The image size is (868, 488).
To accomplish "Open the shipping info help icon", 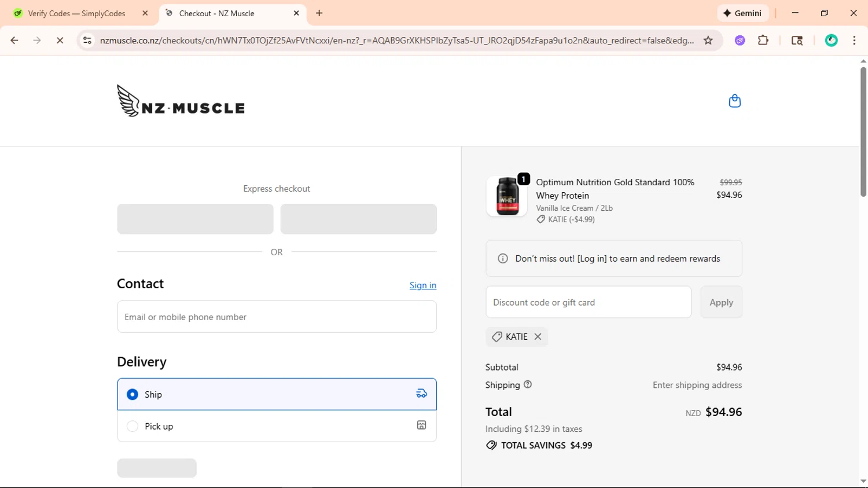I will pyautogui.click(x=528, y=384).
